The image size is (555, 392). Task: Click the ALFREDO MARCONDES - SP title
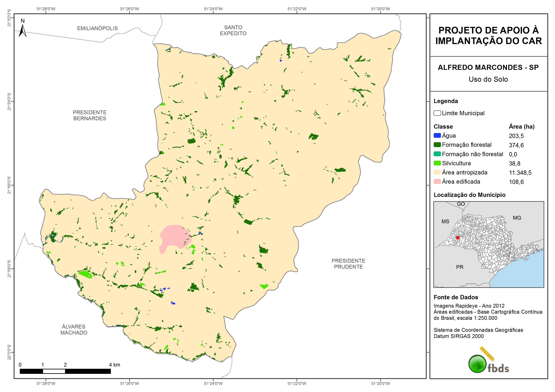click(488, 67)
